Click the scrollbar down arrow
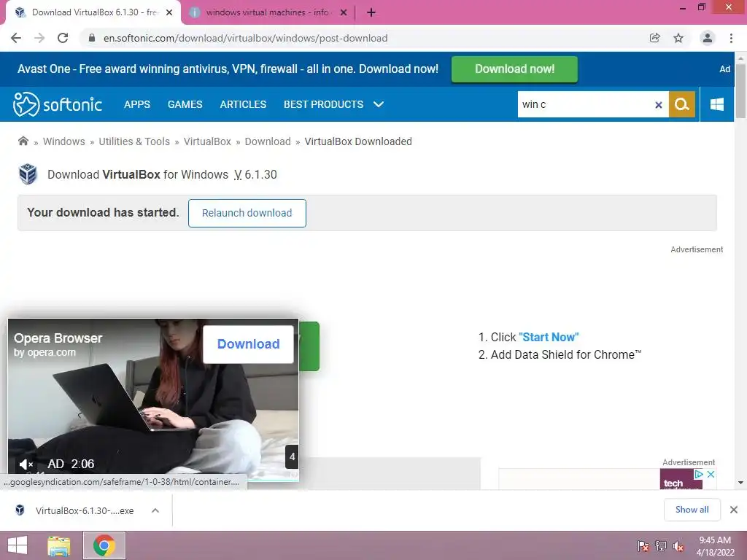 click(740, 483)
